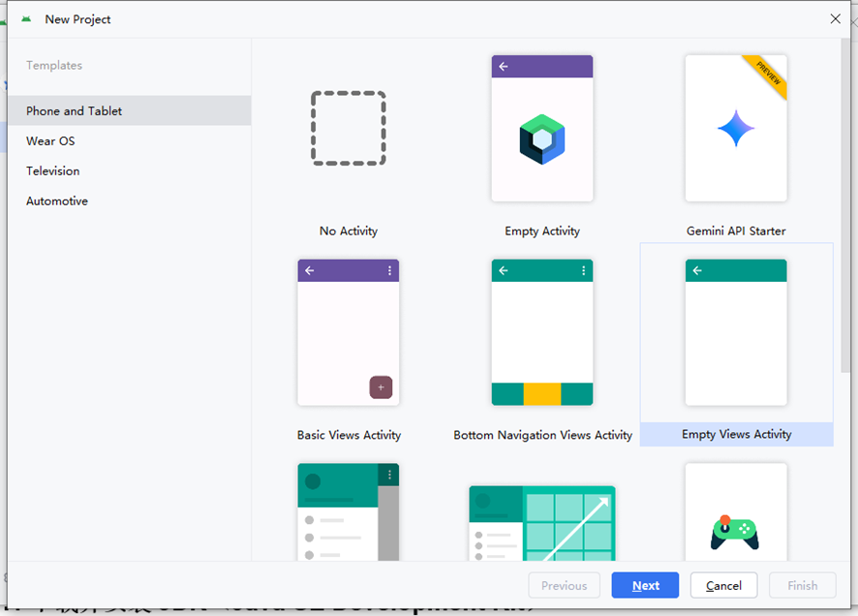Click the Next button

pos(645,585)
